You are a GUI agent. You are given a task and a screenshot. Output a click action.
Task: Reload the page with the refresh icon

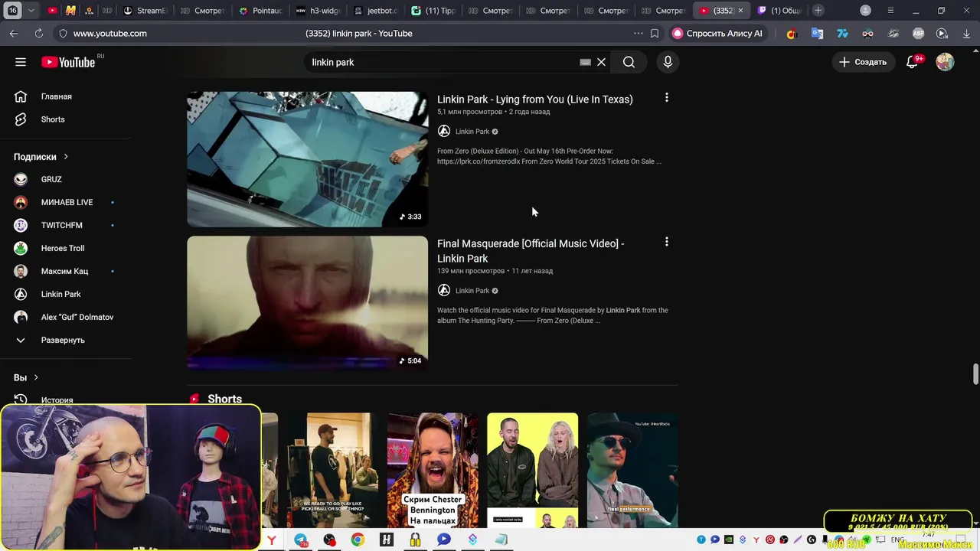point(39,34)
